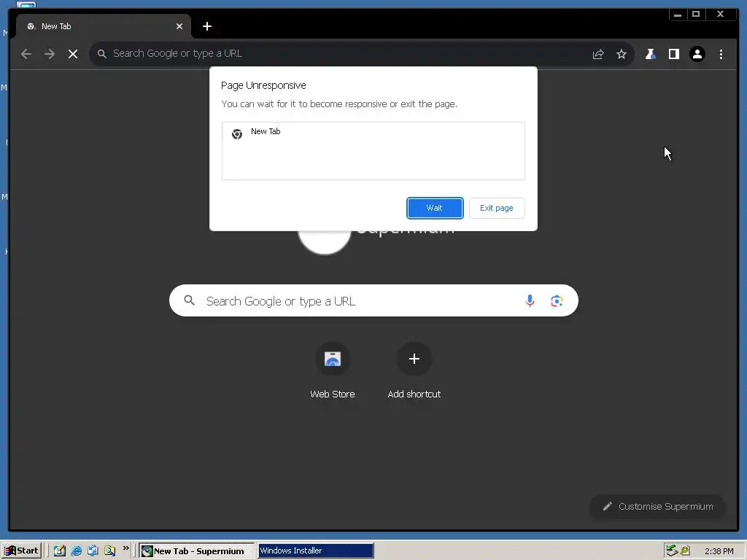Minimize the Supermium window
Image resolution: width=747 pixels, height=560 pixels.
click(678, 15)
